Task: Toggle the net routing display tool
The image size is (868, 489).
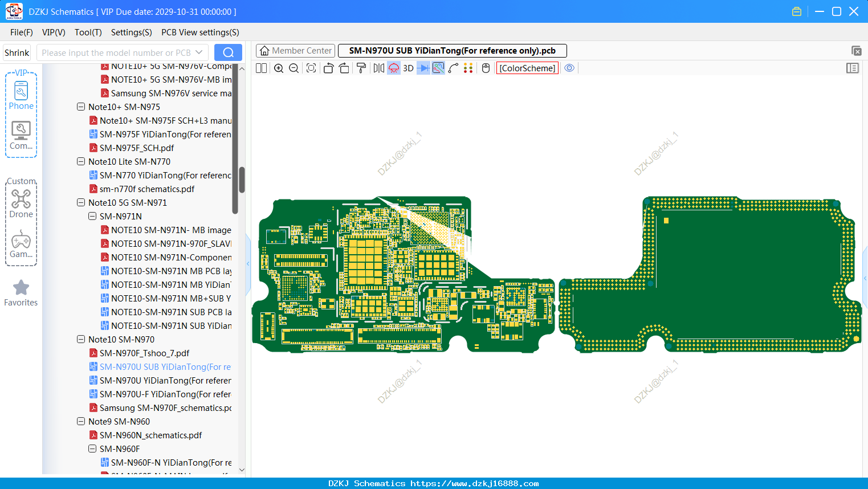Action: [438, 68]
